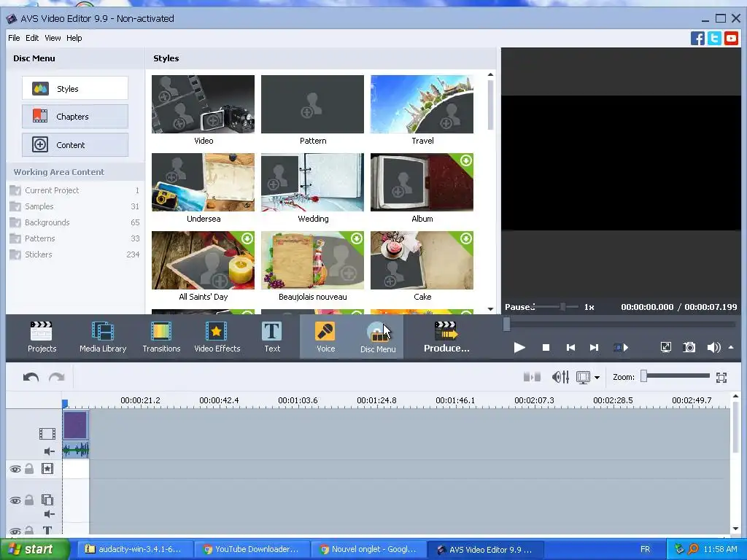
Task: Choose the Travel menu style
Action: point(422,104)
